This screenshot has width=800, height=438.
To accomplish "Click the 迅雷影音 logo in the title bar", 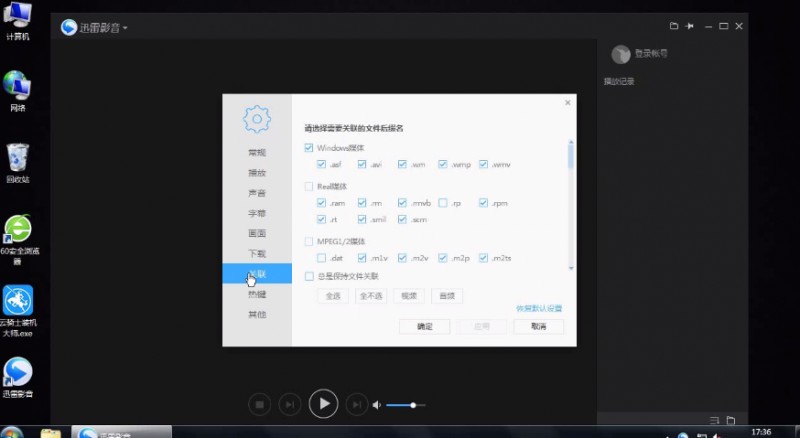I will pos(69,27).
